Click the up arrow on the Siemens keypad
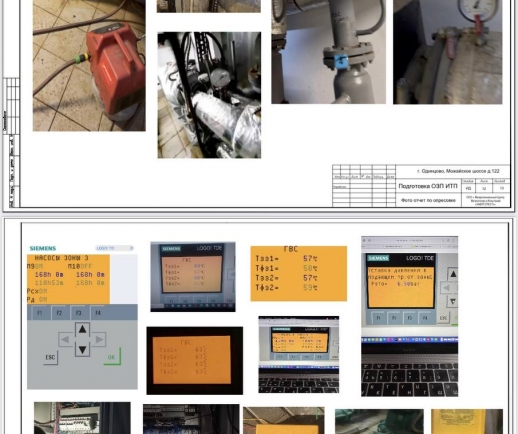 pos(82,330)
